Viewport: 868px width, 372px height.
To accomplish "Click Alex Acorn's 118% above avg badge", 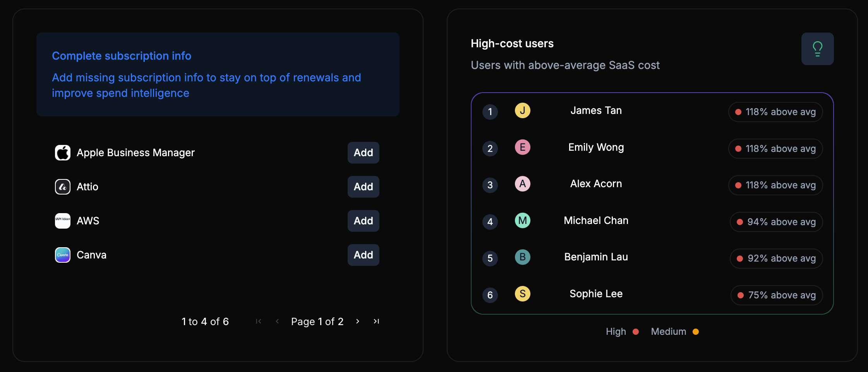I will click(775, 185).
